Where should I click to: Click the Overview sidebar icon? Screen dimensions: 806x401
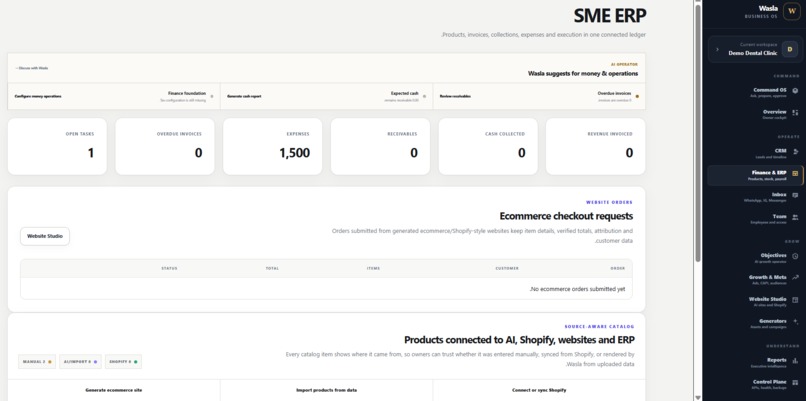(795, 113)
